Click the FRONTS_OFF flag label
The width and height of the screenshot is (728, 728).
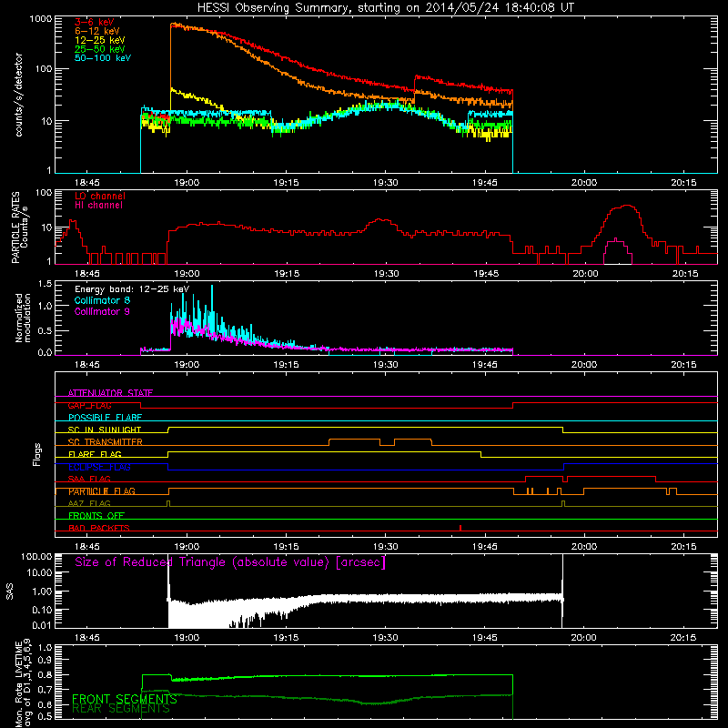click(x=96, y=516)
